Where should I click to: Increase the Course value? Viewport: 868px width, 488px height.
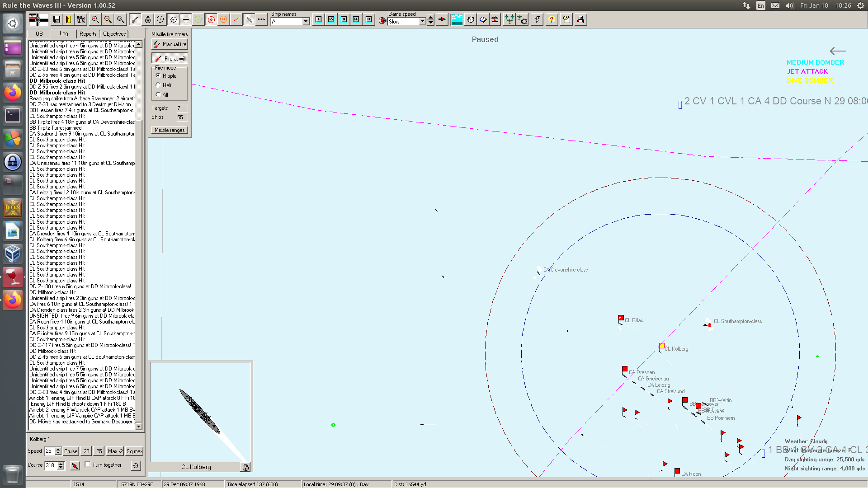(x=61, y=464)
